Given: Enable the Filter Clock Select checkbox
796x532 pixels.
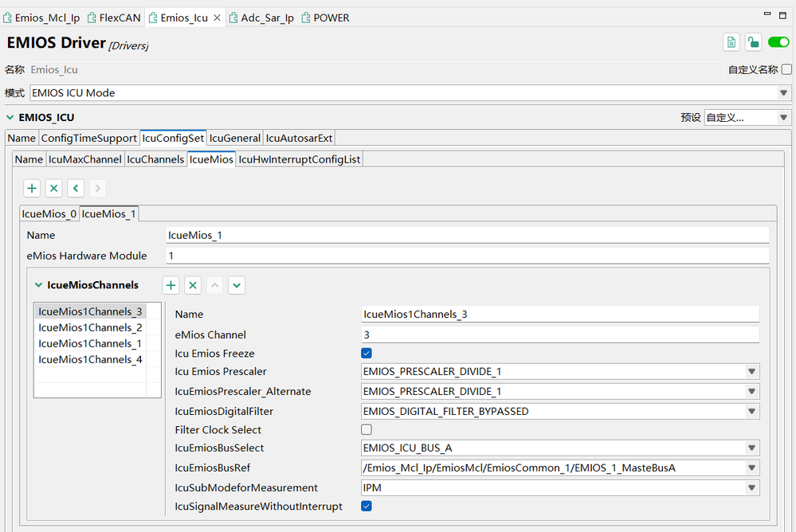Looking at the screenshot, I should click(366, 429).
